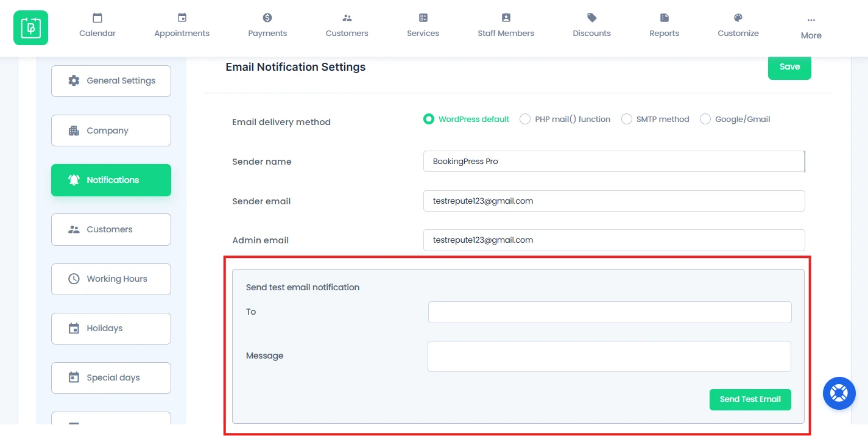Click the calendar icon beside Holidays
The width and height of the screenshot is (868, 436).
[74, 328]
